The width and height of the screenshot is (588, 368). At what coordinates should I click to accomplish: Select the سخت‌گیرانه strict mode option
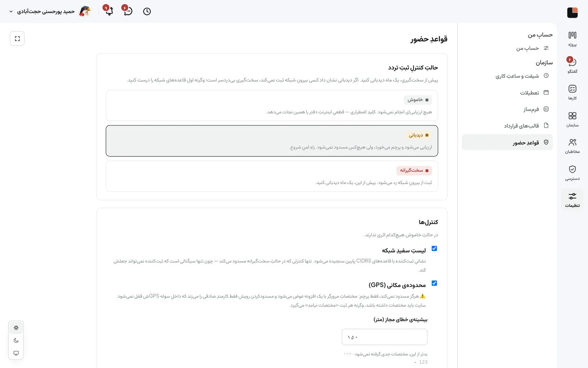(x=272, y=176)
